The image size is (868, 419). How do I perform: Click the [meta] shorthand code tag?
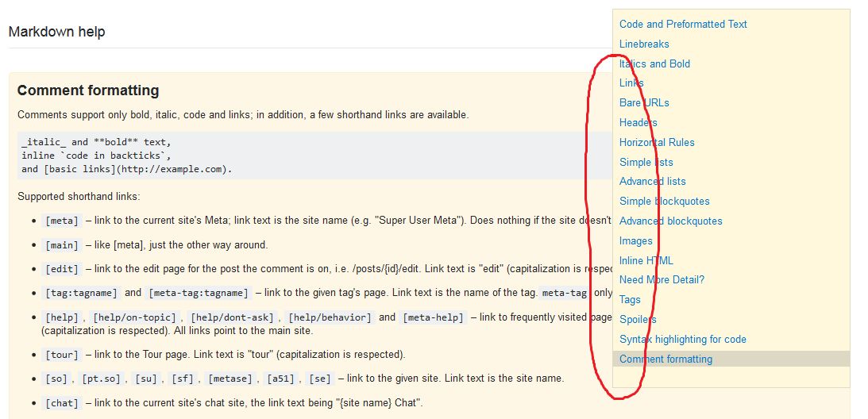pyautogui.click(x=63, y=221)
